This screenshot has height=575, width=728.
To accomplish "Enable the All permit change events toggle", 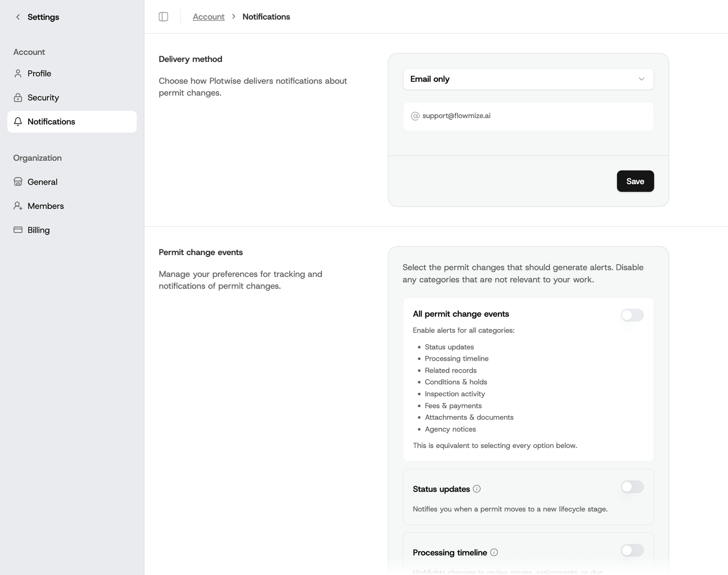I will pos(632,315).
